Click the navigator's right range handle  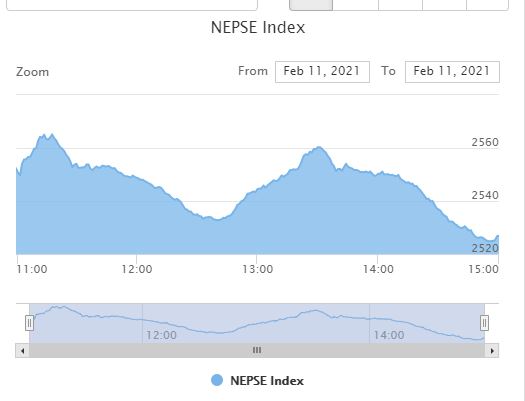[484, 323]
